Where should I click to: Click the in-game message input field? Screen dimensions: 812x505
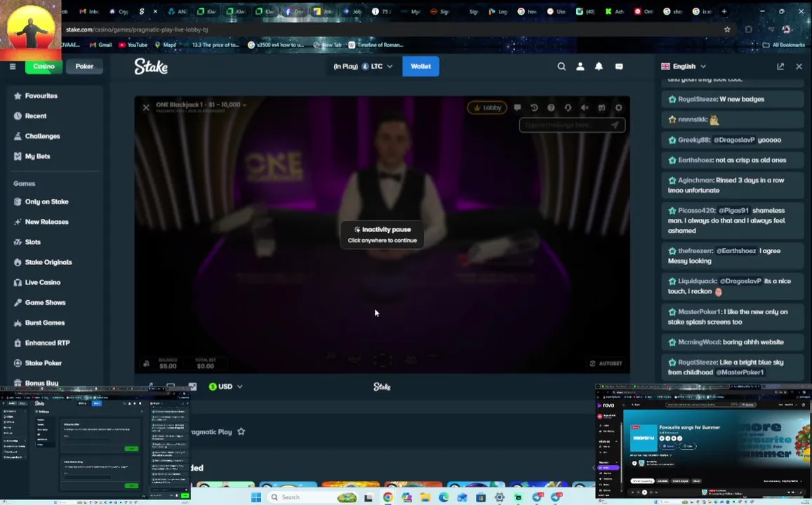click(572, 125)
